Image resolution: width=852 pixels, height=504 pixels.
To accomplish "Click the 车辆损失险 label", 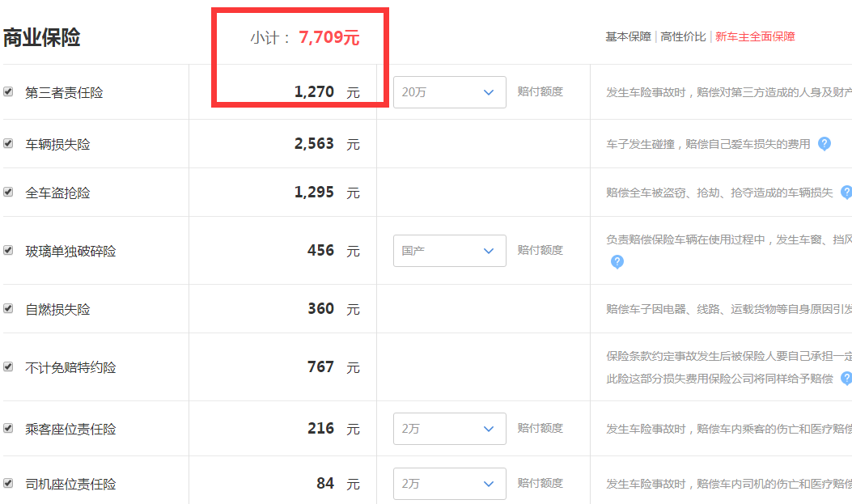I will coord(57,145).
